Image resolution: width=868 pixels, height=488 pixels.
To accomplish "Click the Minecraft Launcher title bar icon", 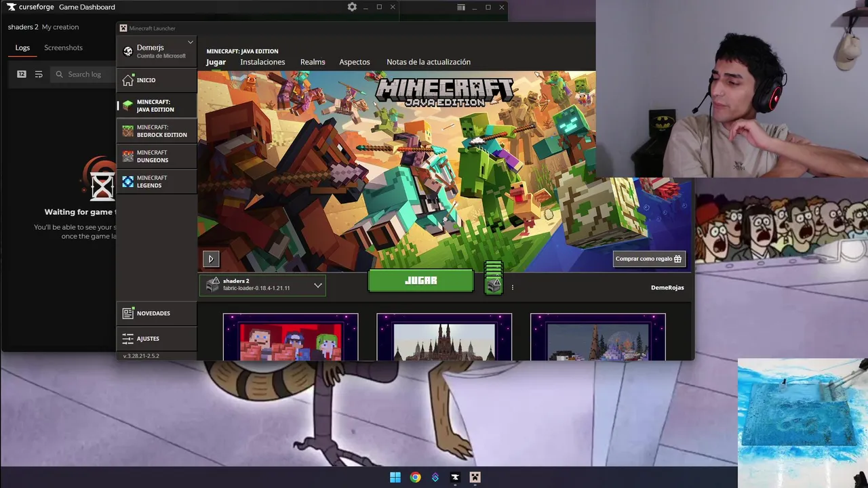I will click(x=123, y=28).
